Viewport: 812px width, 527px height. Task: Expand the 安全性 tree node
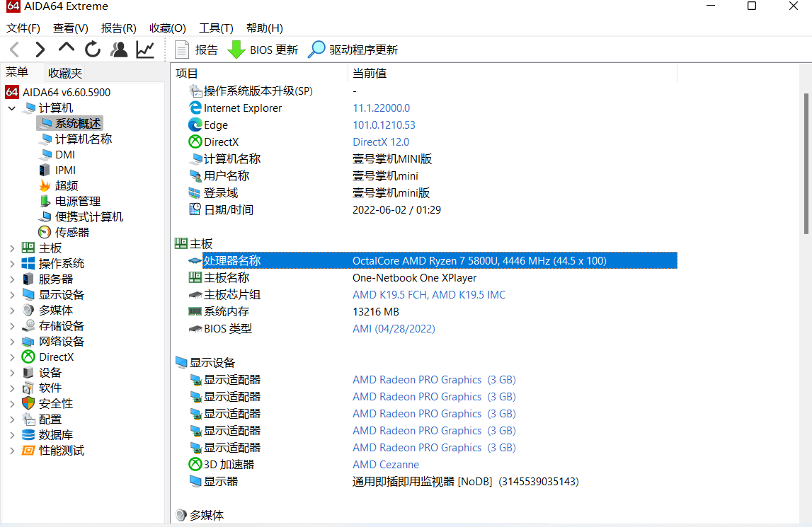tap(12, 404)
